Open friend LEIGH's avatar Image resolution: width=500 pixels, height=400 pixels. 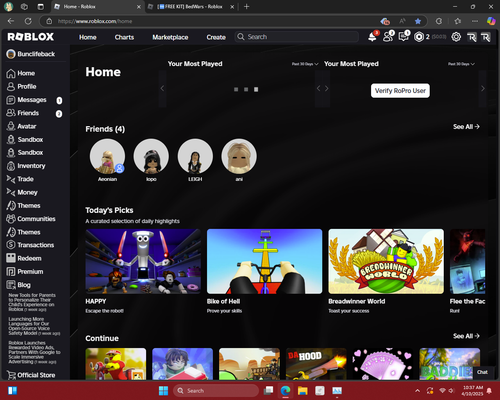pos(195,156)
